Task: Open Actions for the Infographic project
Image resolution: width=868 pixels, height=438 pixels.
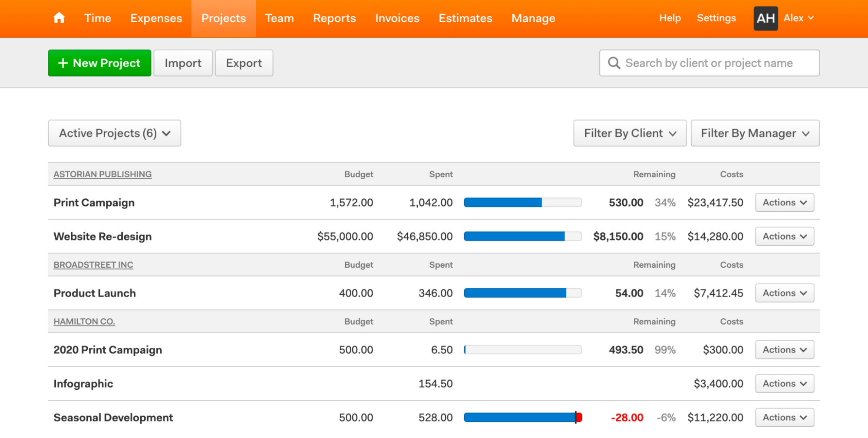Action: (784, 383)
